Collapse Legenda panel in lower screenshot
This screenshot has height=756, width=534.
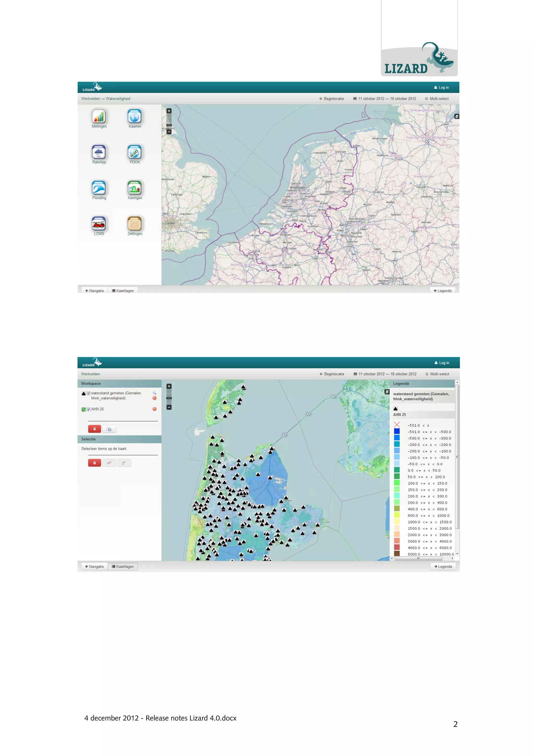click(x=443, y=567)
